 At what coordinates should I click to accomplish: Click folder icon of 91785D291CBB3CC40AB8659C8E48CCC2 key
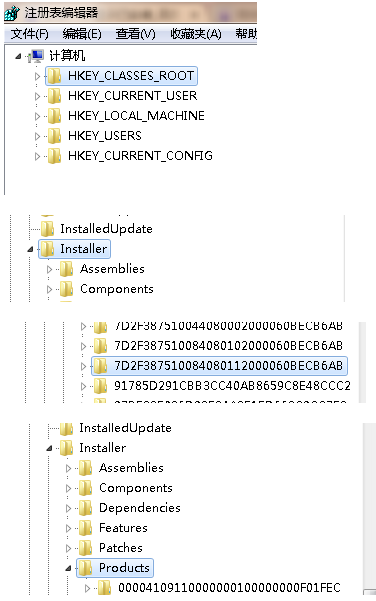coord(100,386)
